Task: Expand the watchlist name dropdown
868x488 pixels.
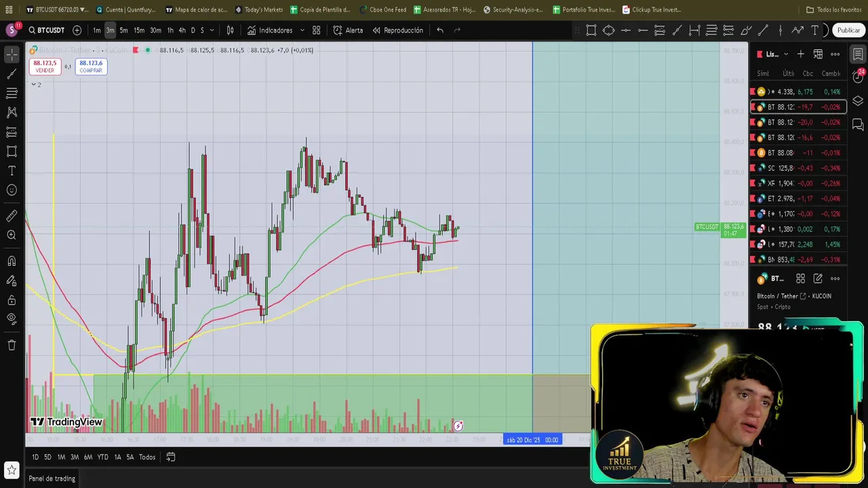Action: click(786, 54)
